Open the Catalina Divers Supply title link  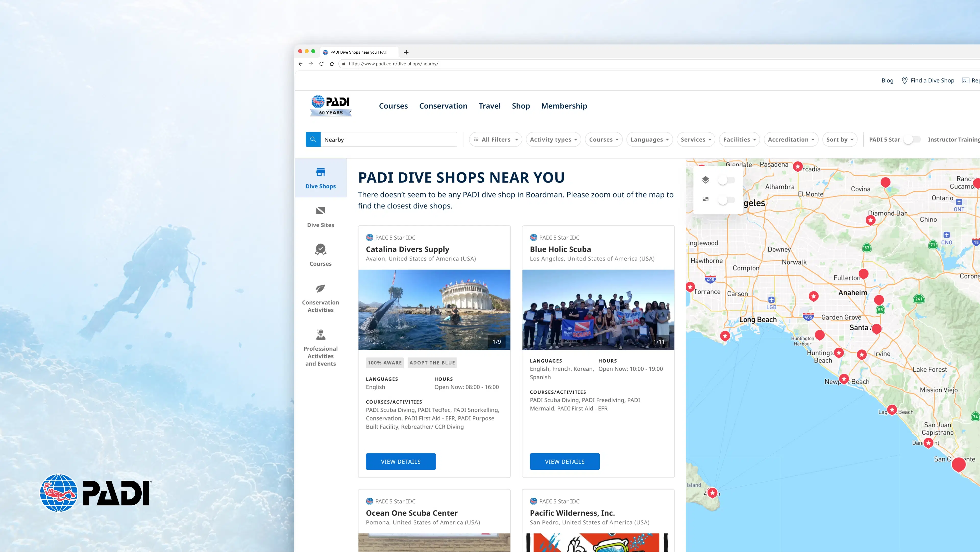(x=408, y=249)
